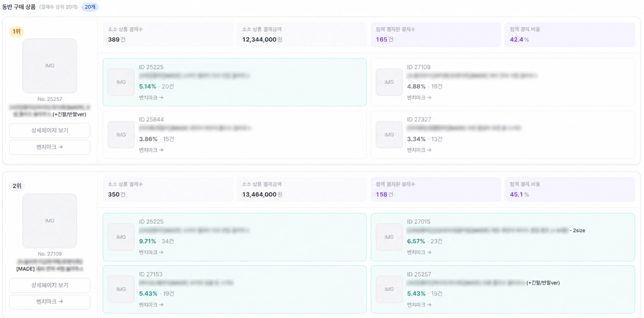Click the 20개 count badge

tap(90, 7)
